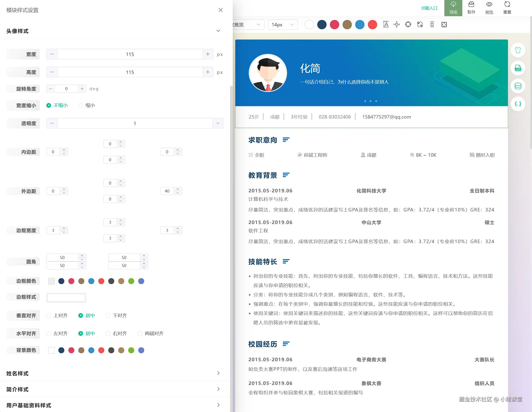Collapse the 头像样式 section
The image size is (532, 412).
[x=218, y=31]
